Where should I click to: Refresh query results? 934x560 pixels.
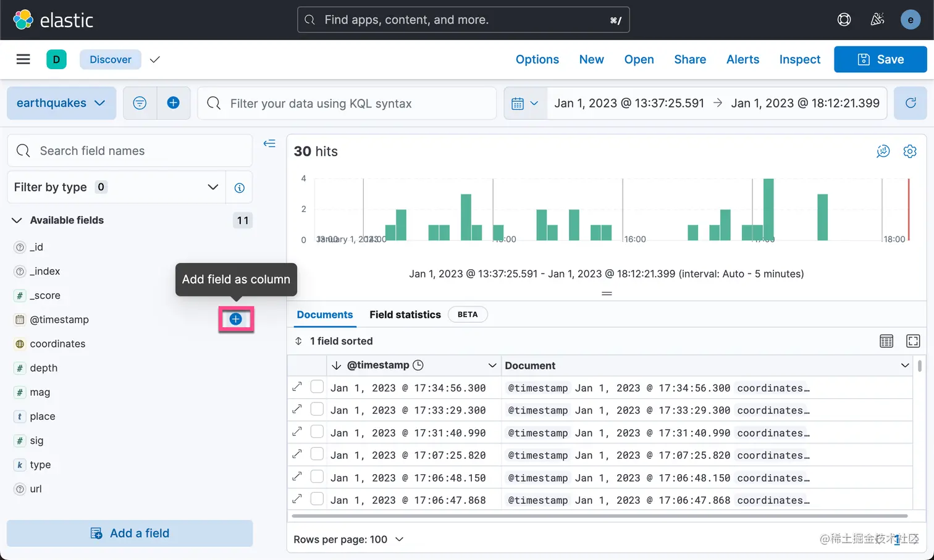tap(911, 103)
